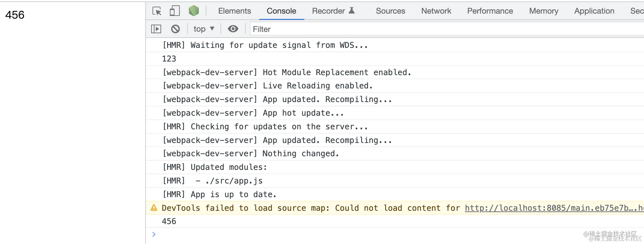Activate the inspect element picker icon
Viewport: 644px width, 244px height.
(157, 11)
